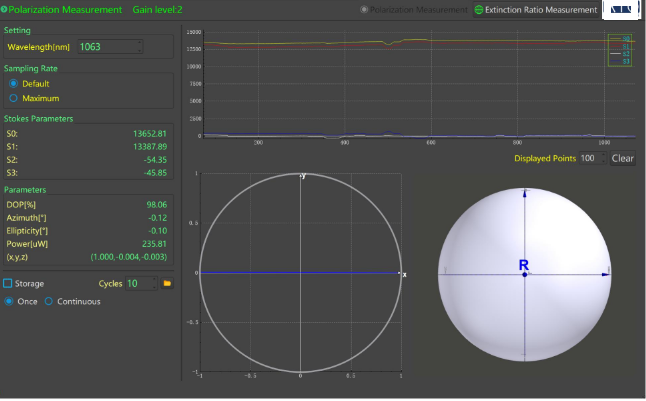Adjust the Cycles spinner arrows
The width and height of the screenshot is (646, 401).
pyautogui.click(x=155, y=284)
